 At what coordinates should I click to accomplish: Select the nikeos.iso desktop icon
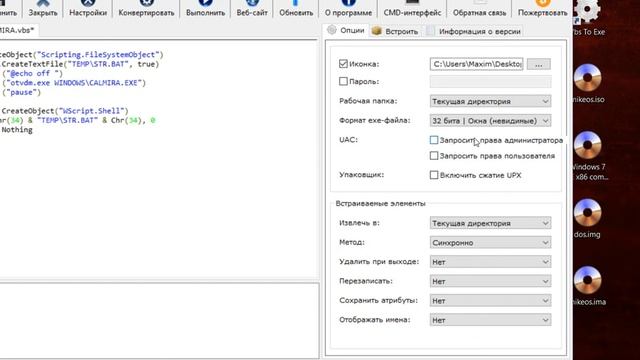coord(588,84)
